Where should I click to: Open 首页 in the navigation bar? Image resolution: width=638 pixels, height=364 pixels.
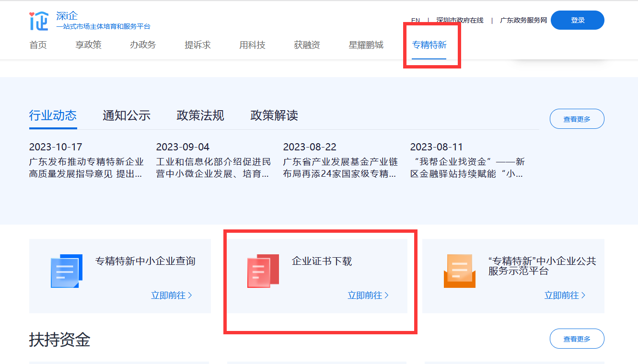click(38, 45)
